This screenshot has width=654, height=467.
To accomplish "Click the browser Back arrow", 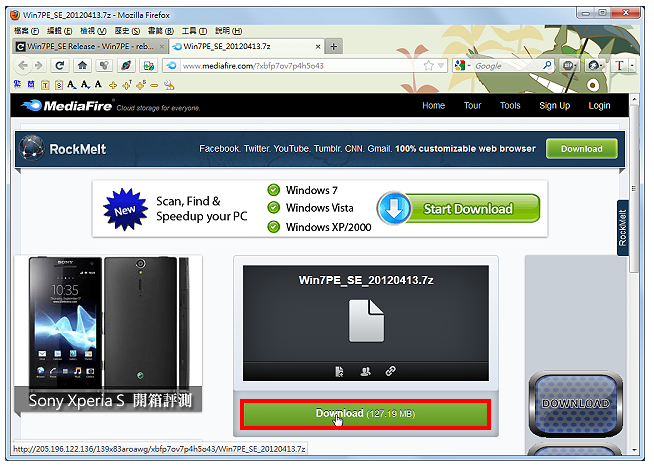I will 23,65.
